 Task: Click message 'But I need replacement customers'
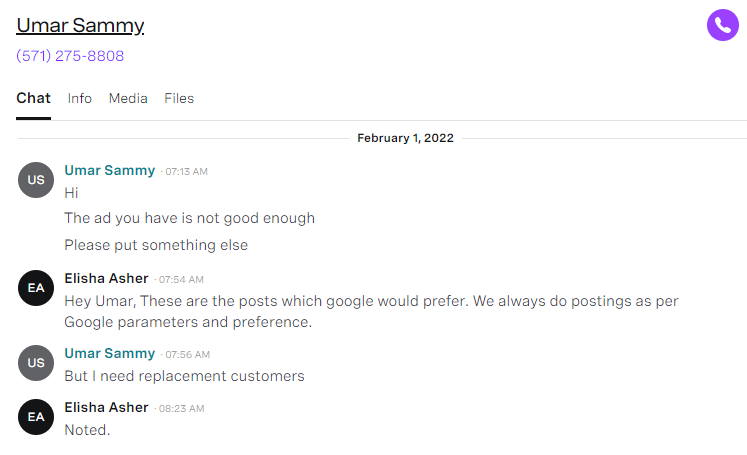[184, 376]
